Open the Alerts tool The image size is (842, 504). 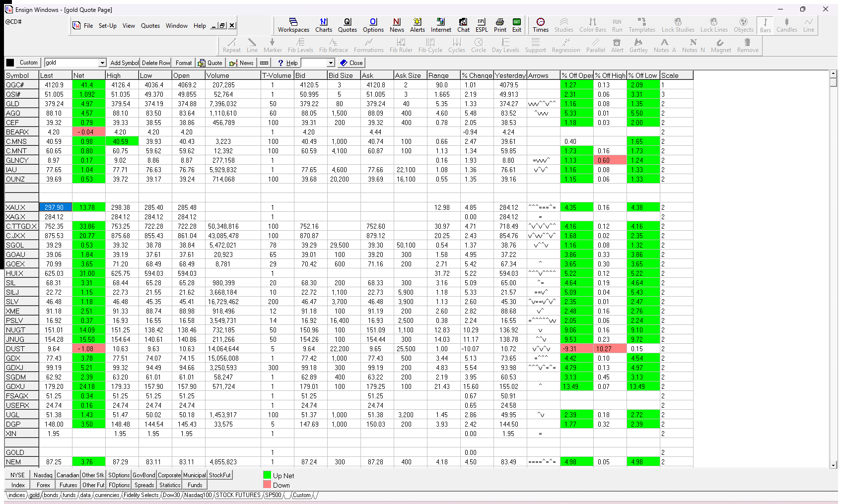(417, 25)
